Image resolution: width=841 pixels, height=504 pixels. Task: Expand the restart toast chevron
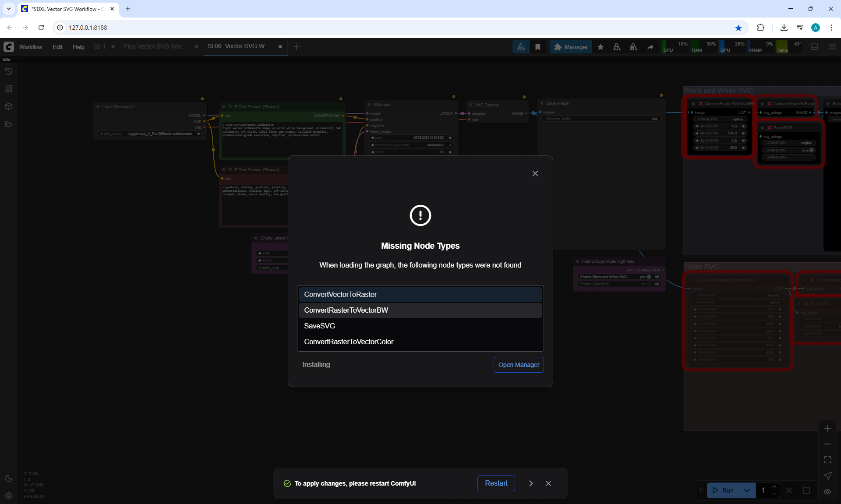point(531,483)
